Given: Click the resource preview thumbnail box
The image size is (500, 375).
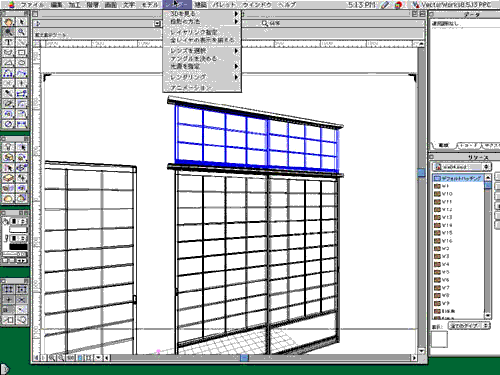Looking at the screenshot, I should (x=439, y=340).
